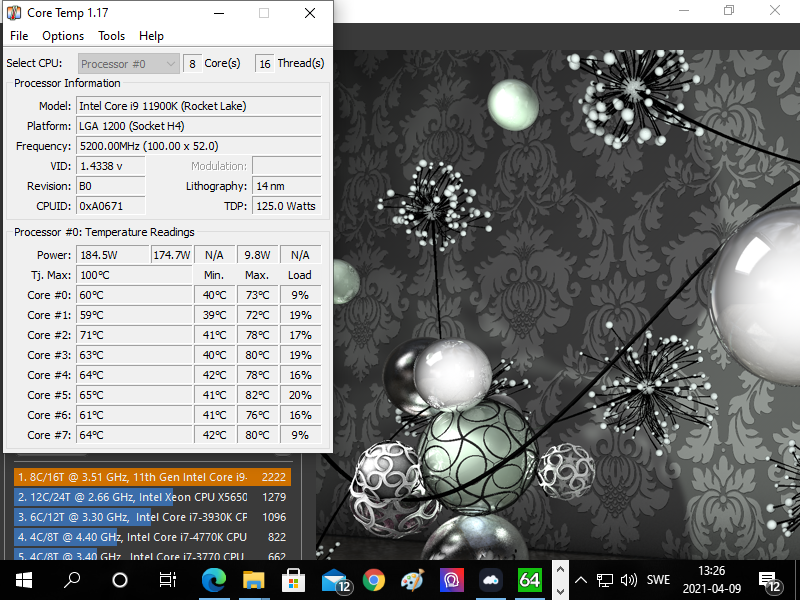Click the speaker icon in the system tray
Image resolution: width=800 pixels, height=600 pixels.
tap(629, 579)
